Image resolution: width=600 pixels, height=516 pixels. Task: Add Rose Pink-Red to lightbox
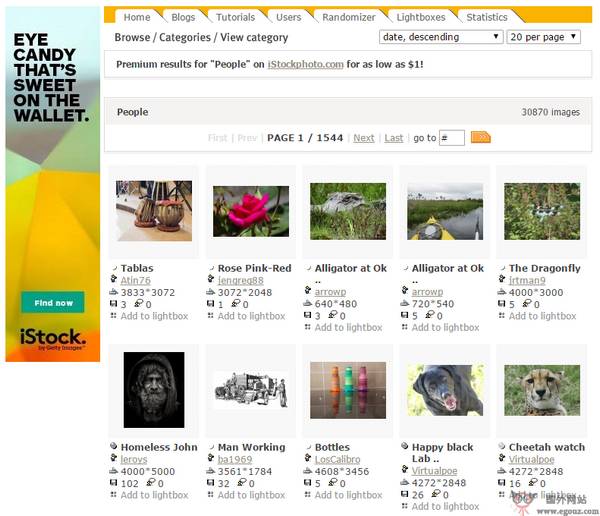point(251,316)
